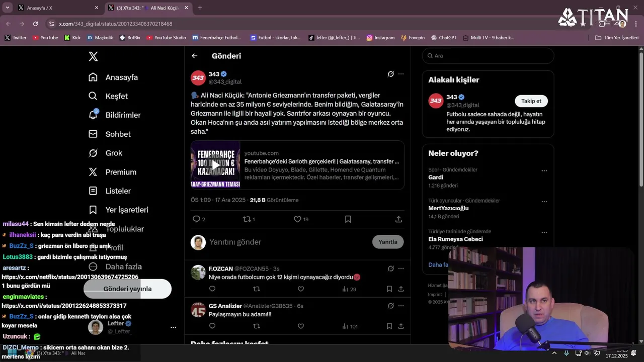Click the Ara search field
This screenshot has width=644, height=362.
(488, 56)
